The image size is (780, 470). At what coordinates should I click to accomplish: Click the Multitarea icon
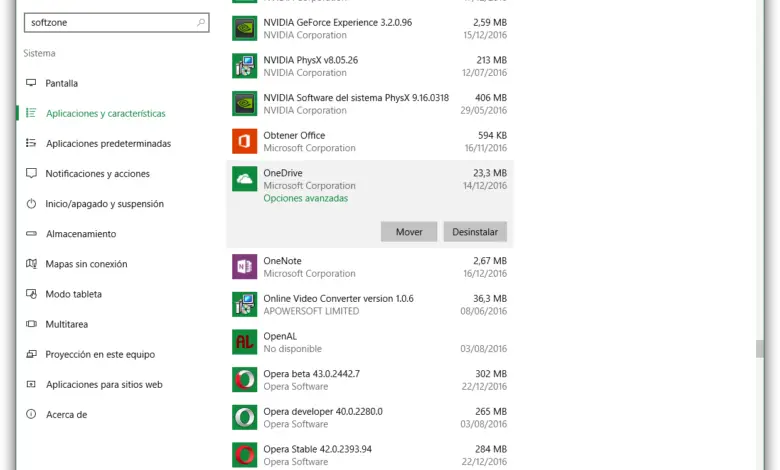click(31, 324)
